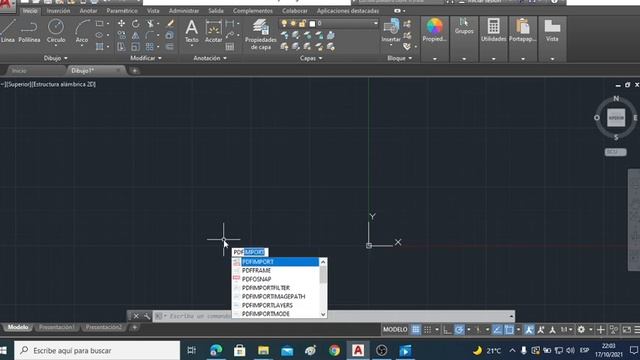Expand the Modificar panel

[x=146, y=58]
